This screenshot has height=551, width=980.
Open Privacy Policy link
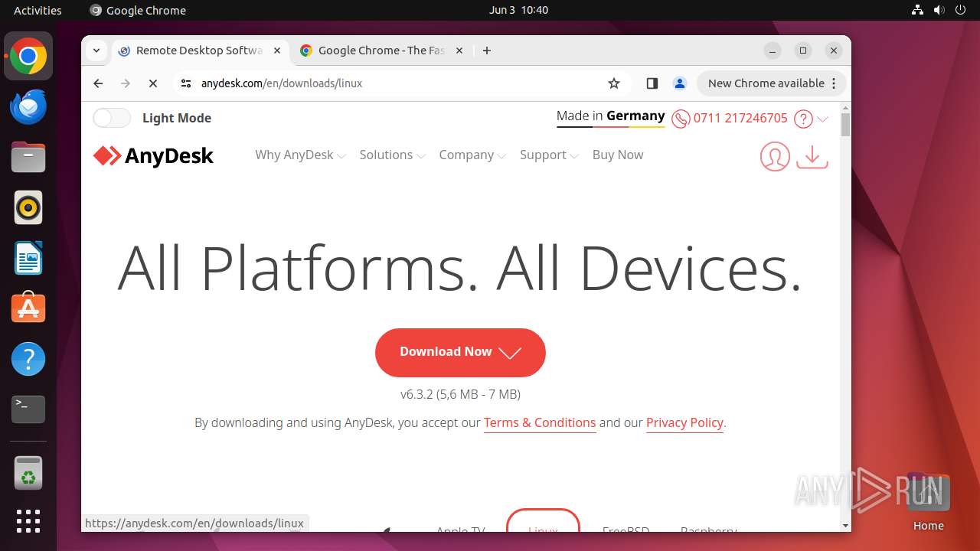[684, 422]
